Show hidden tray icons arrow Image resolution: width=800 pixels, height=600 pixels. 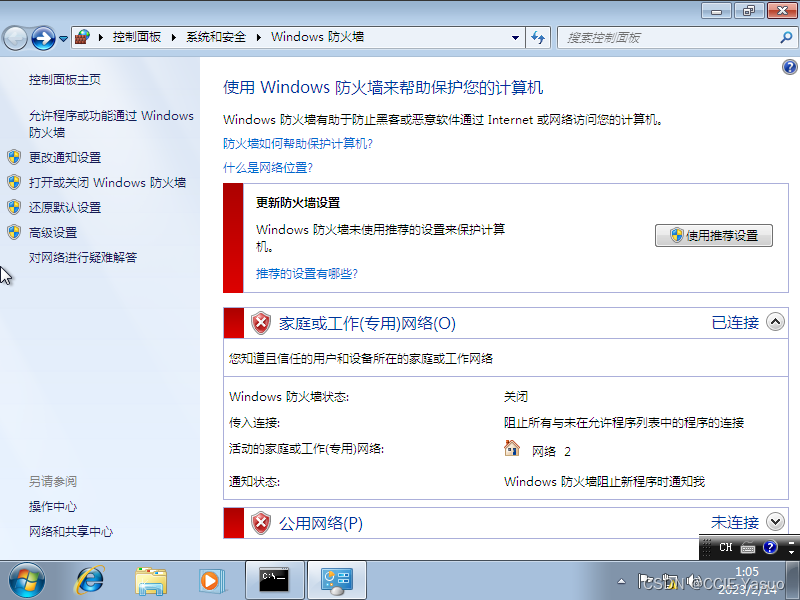coord(621,581)
